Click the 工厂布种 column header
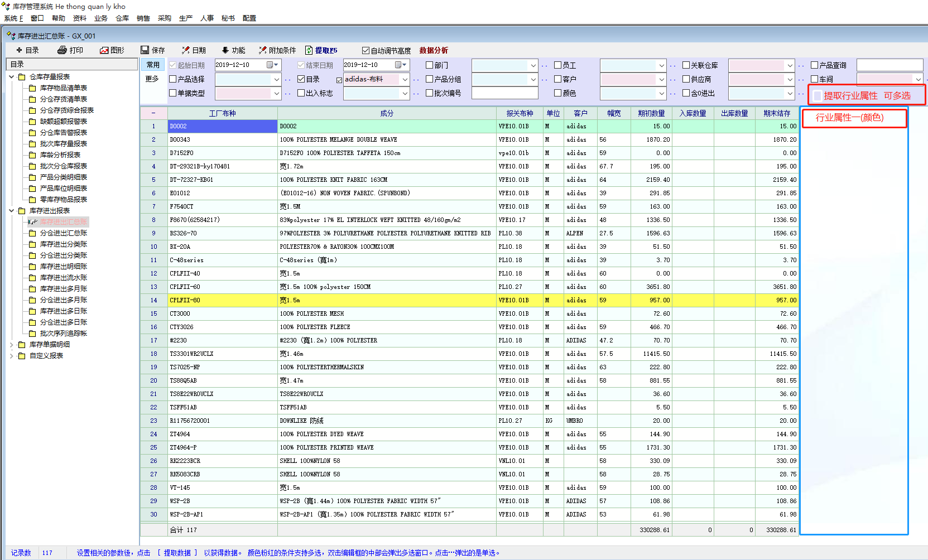928x560 pixels. pos(222,113)
